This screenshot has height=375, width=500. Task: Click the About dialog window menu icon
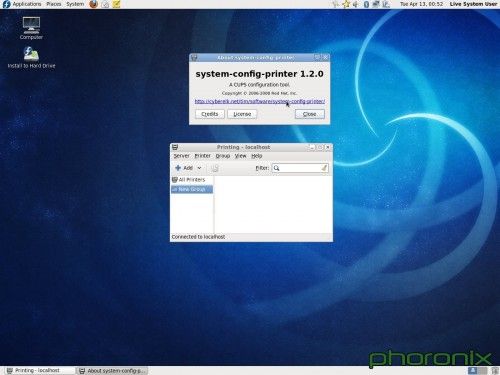(x=194, y=58)
